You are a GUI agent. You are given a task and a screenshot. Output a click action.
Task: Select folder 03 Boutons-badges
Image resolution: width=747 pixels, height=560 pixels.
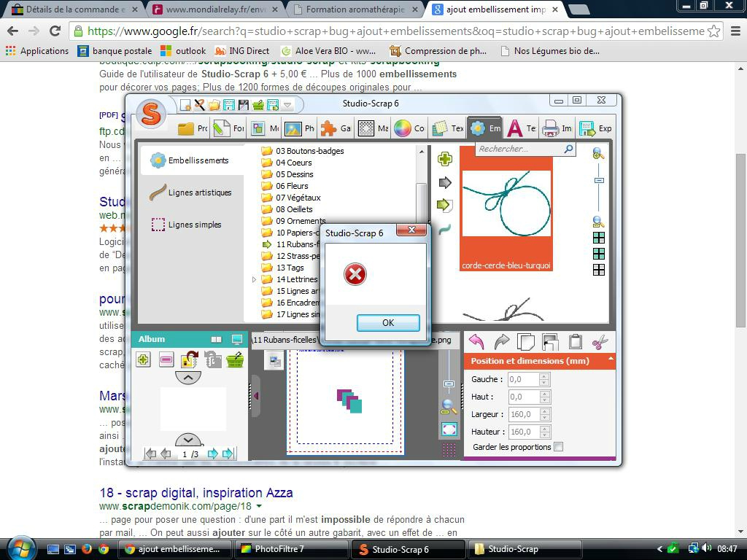pyautogui.click(x=303, y=151)
